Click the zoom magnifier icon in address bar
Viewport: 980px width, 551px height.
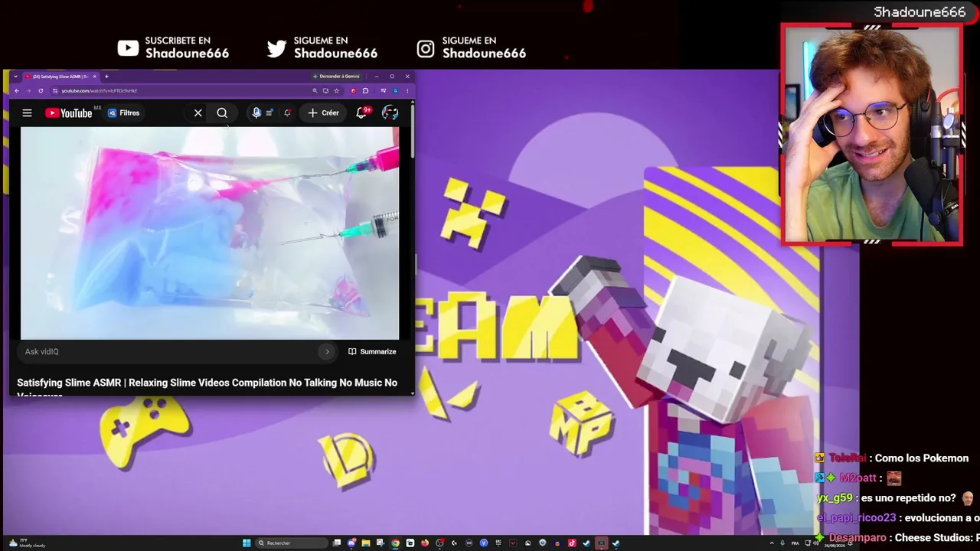[x=315, y=91]
